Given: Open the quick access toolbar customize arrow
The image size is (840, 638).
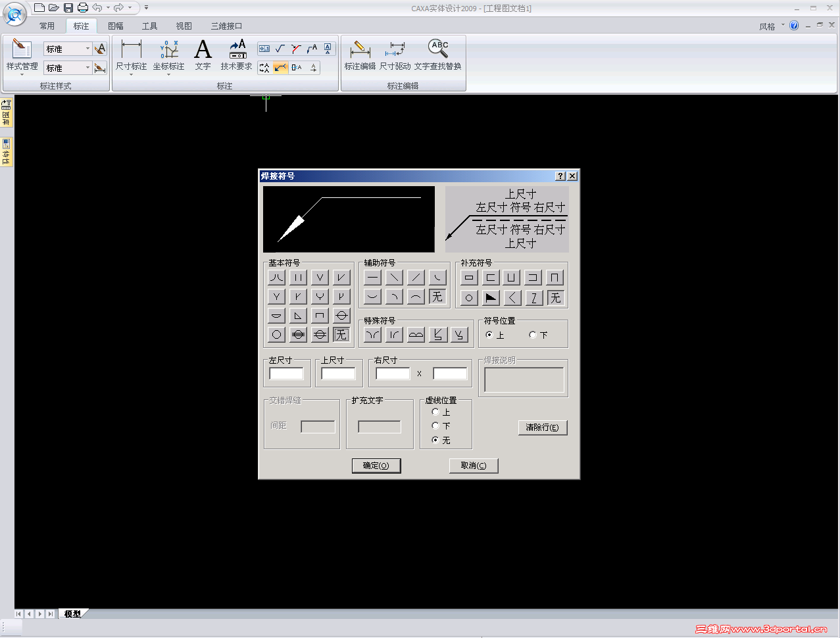Looking at the screenshot, I should pyautogui.click(x=146, y=8).
